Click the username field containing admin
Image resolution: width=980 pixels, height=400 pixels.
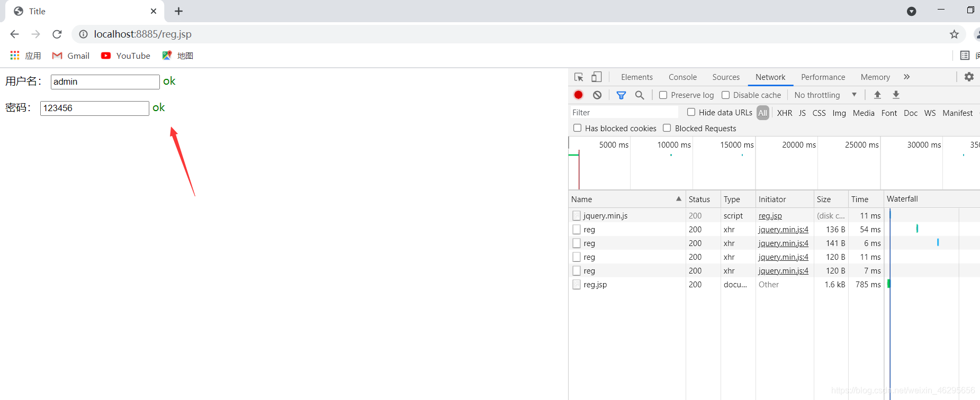105,82
